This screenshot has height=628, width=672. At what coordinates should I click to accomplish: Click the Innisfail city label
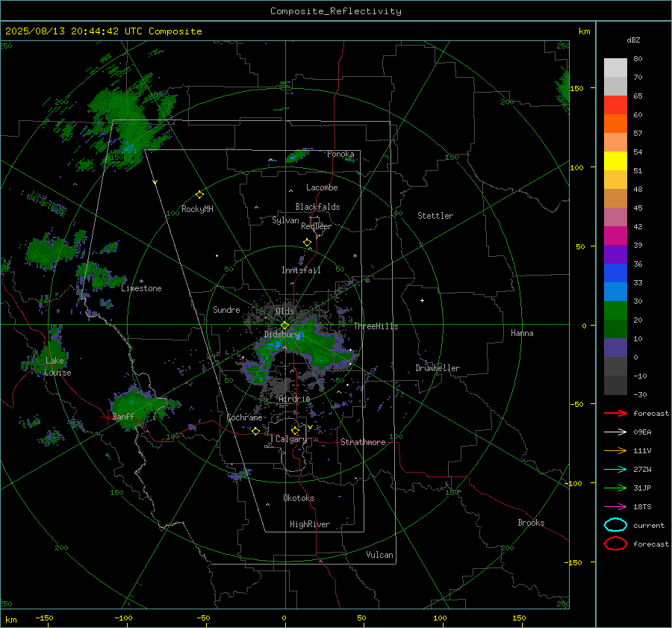[301, 270]
